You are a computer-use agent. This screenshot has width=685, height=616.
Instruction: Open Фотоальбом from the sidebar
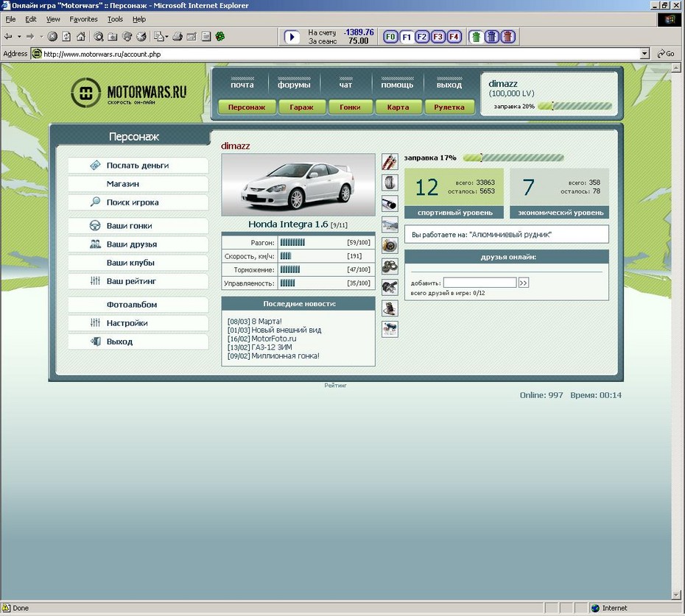(x=138, y=304)
